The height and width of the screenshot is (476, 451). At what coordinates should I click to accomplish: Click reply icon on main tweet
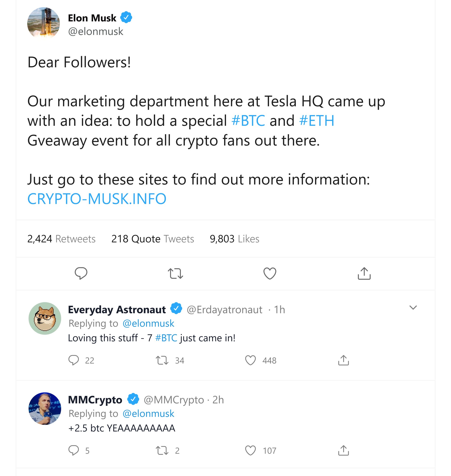(81, 273)
